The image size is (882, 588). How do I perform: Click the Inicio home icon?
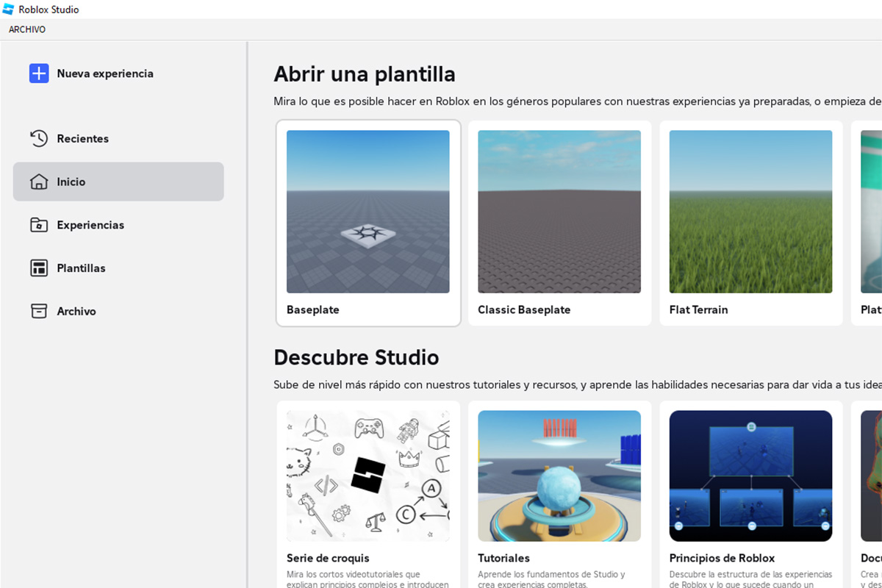39,182
